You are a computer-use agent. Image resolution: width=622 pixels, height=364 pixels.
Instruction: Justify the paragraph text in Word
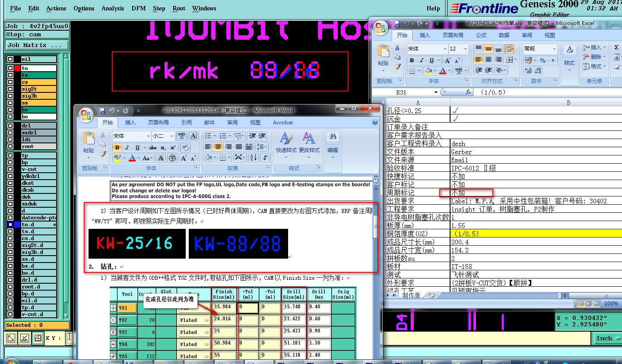coord(238,147)
